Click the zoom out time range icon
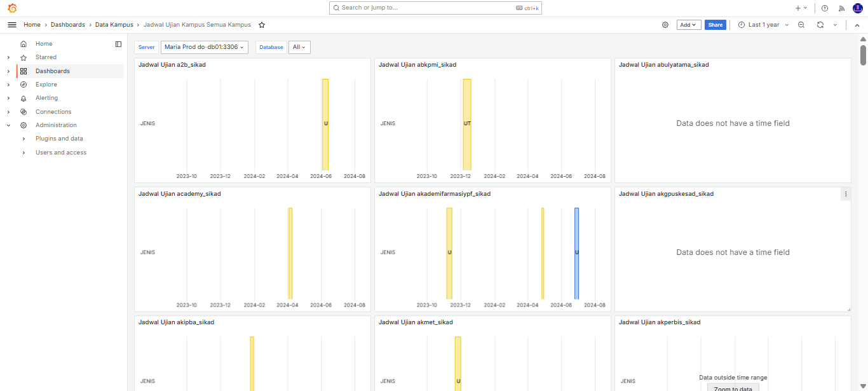Viewport: 868px width, 391px height. (x=801, y=25)
